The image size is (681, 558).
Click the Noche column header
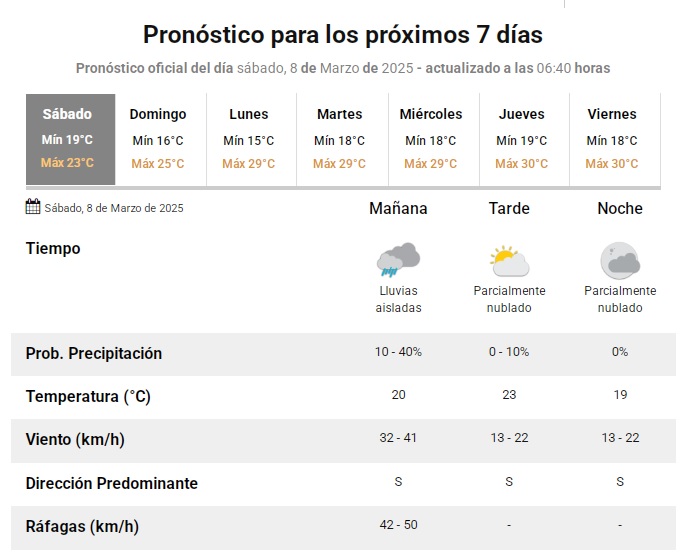coord(620,209)
